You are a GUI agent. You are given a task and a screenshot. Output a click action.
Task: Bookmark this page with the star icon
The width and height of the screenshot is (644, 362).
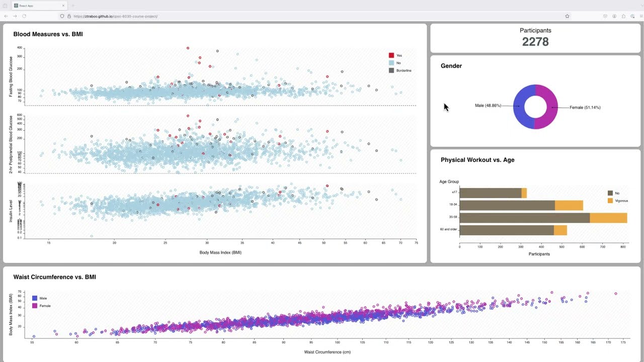567,16
